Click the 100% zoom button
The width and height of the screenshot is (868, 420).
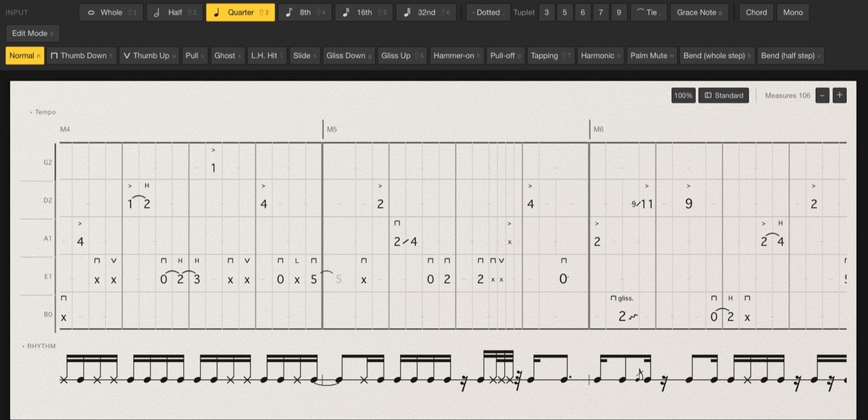coord(683,95)
